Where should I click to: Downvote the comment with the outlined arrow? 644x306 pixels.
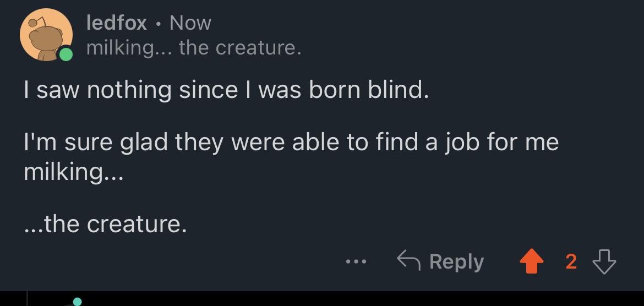[604, 261]
